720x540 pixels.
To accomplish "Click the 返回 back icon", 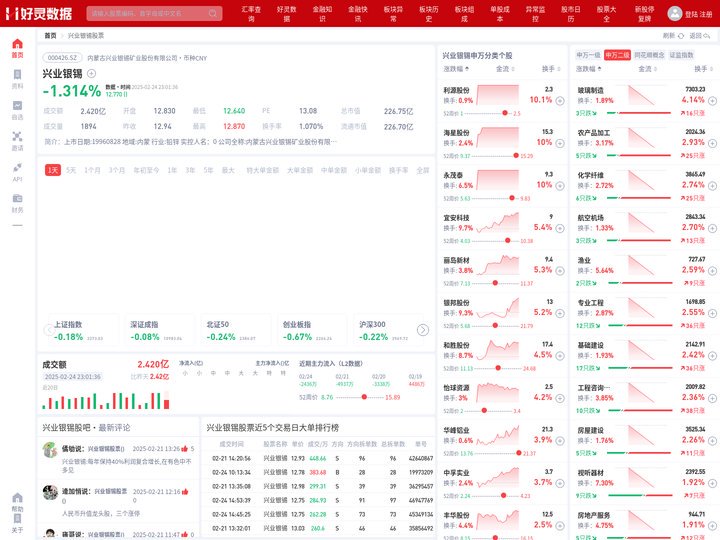I will (x=707, y=36).
